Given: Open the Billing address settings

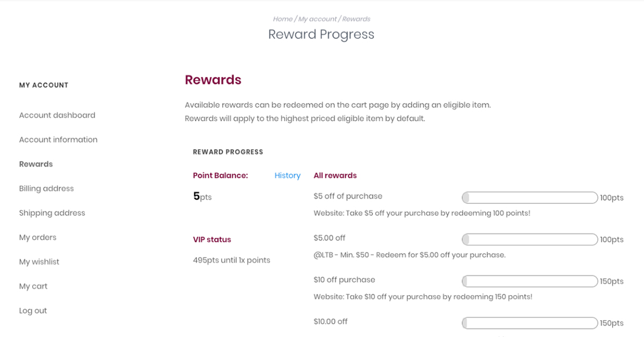Looking at the screenshot, I should (46, 188).
